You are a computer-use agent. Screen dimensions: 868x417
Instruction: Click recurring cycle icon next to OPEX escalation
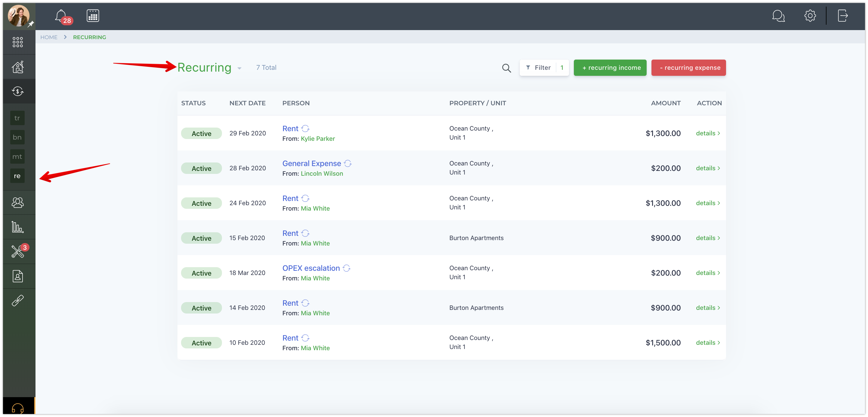pos(346,268)
